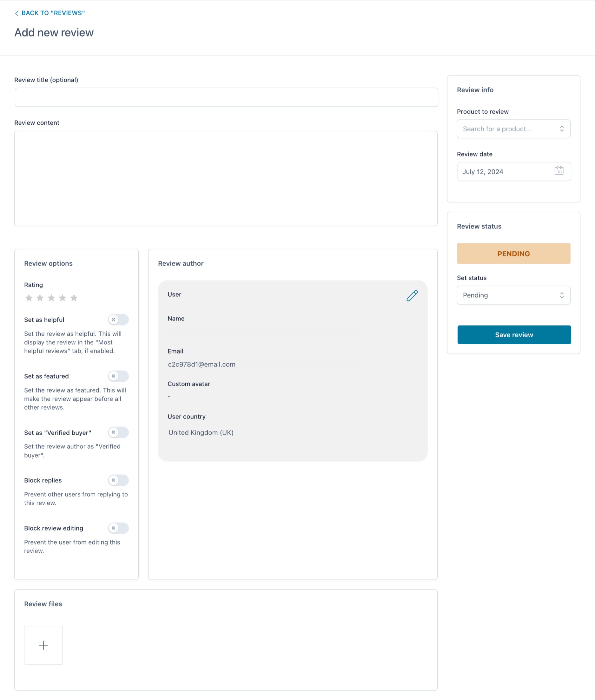The height and width of the screenshot is (700, 595).
Task: Set rating to three stars
Action: [x=51, y=298]
